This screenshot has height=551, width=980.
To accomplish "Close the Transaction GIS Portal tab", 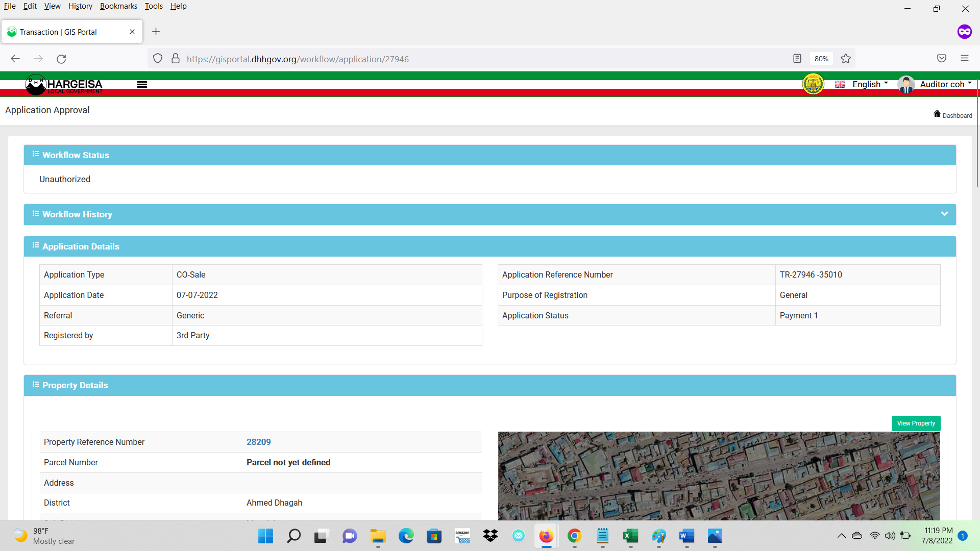I will point(132,32).
